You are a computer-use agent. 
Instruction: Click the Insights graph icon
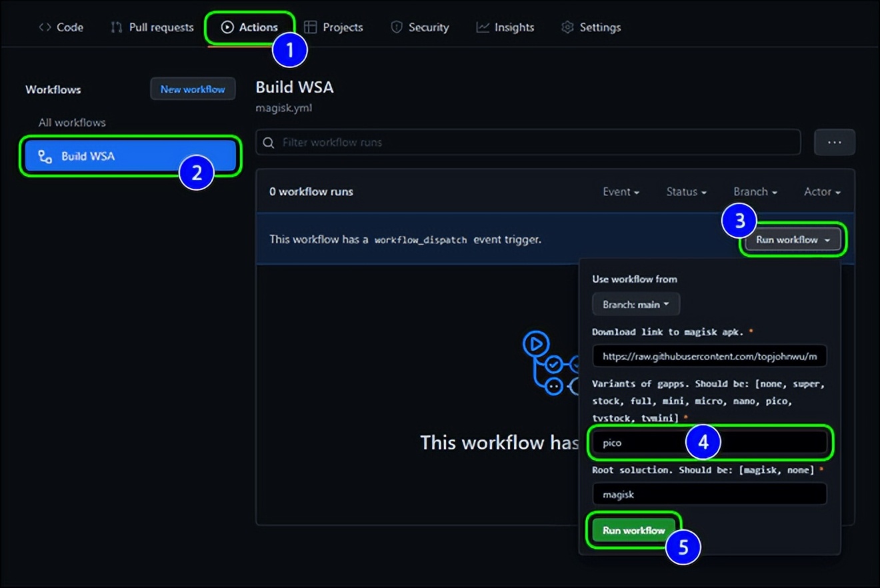point(483,27)
